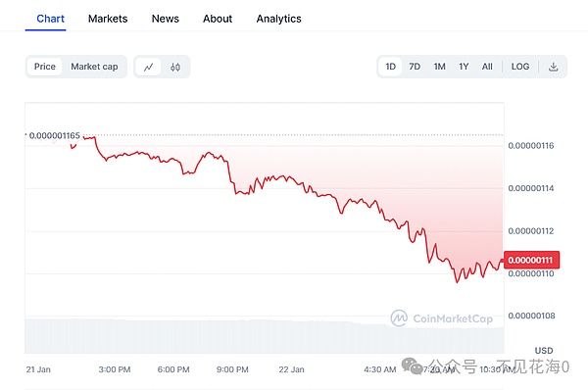Viewport: 588px width, 390px height.
Task: Set chart range to 1M
Action: (x=439, y=67)
